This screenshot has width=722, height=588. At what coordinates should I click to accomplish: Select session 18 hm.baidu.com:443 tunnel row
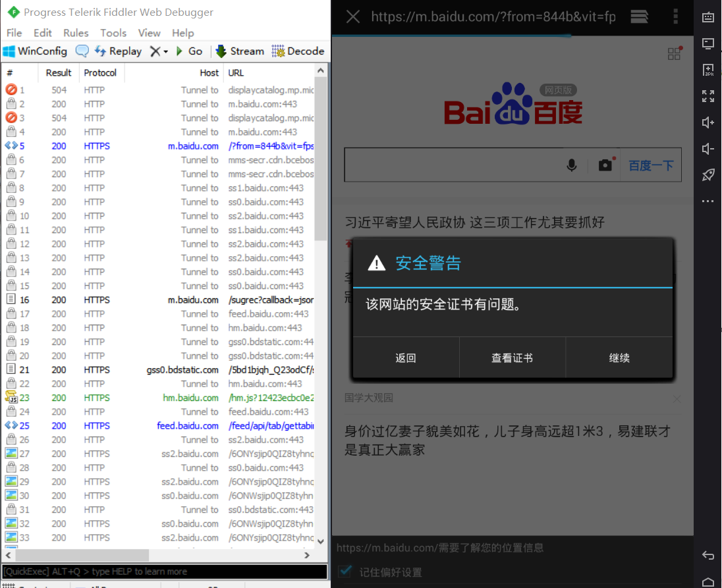(x=160, y=328)
